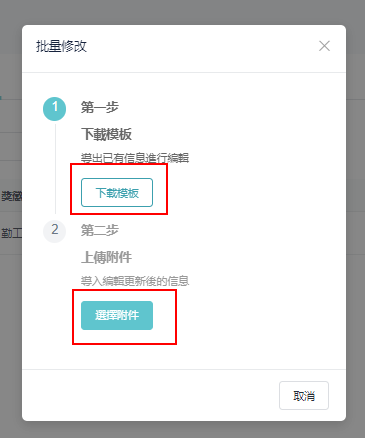365x438 pixels.
Task: Click the vertical line connecting steps
Action: tap(55, 168)
